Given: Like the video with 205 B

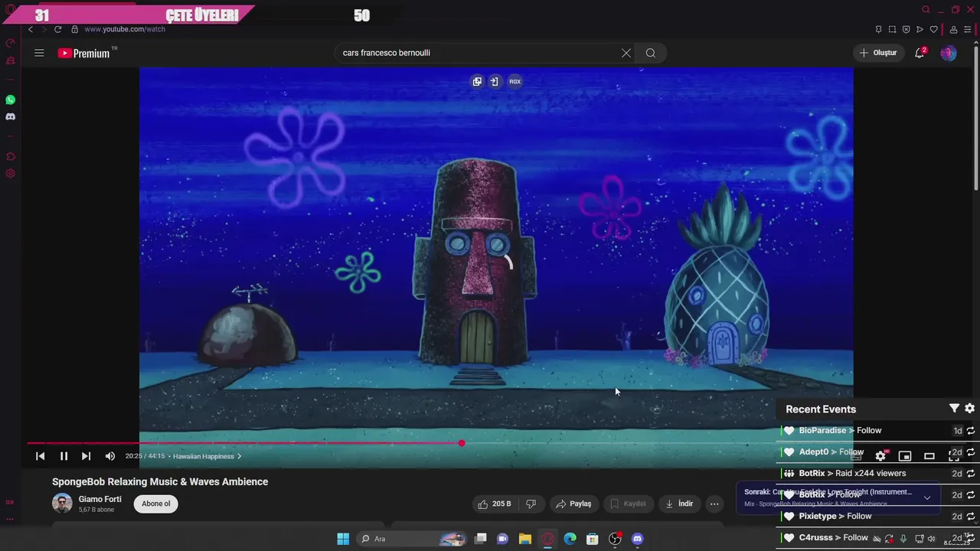Looking at the screenshot, I should click(x=494, y=504).
